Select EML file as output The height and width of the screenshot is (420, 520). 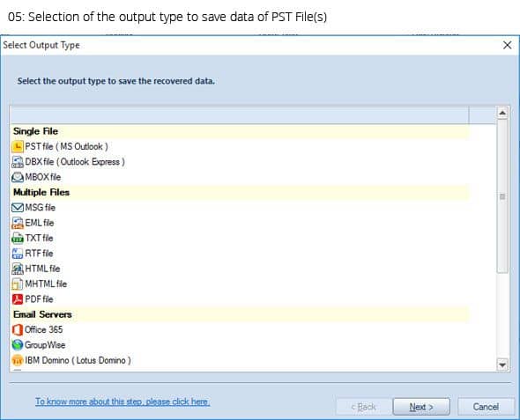tap(40, 223)
